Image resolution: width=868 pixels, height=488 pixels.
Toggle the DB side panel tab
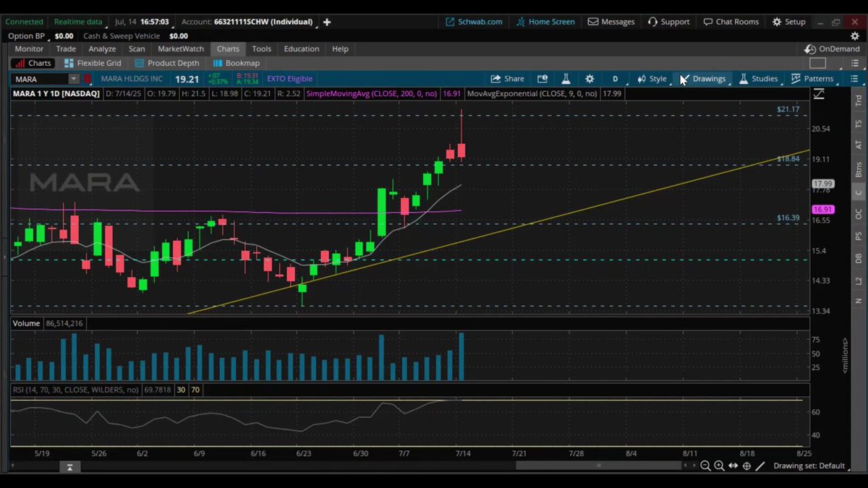pos(859,258)
